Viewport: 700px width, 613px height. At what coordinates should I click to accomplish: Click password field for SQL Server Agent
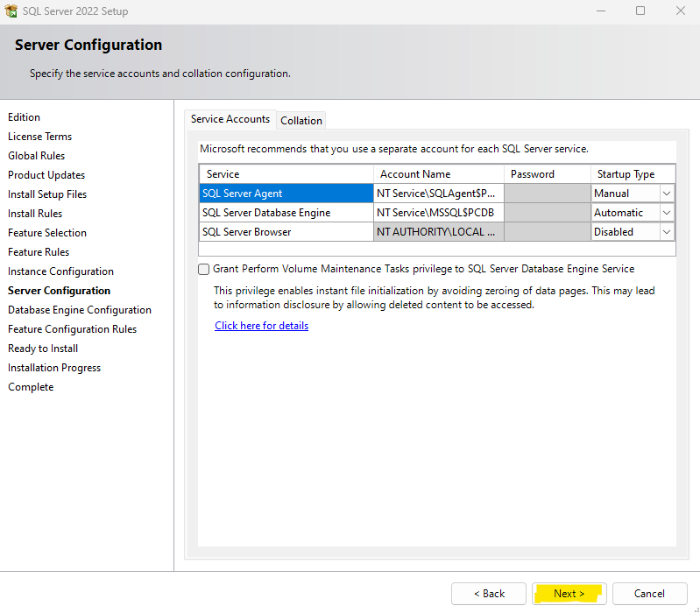tap(548, 194)
